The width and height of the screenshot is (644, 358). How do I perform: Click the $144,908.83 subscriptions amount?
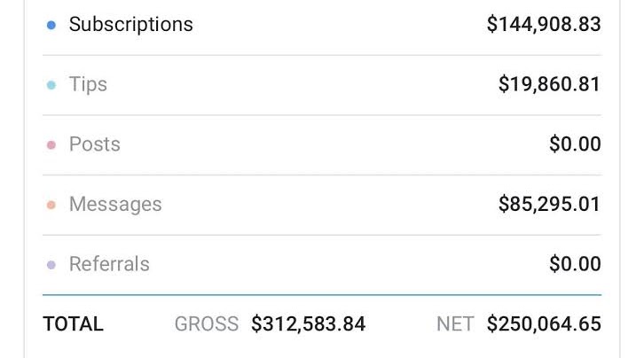544,24
